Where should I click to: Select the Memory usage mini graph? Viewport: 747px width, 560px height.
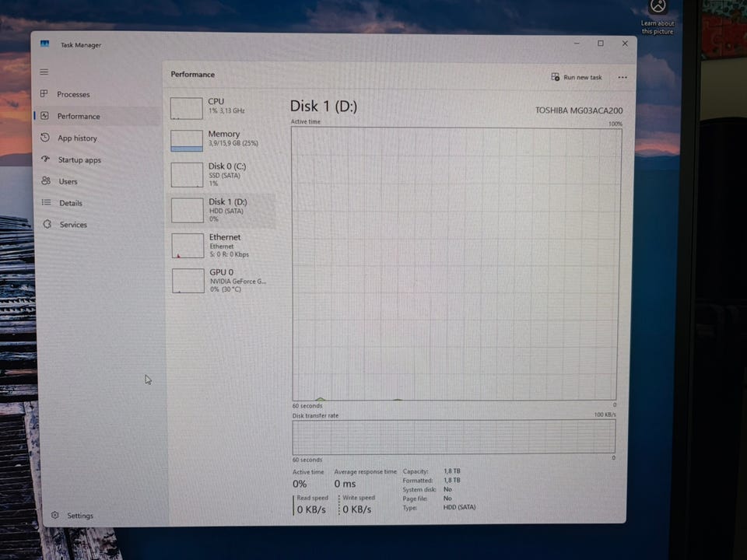[x=187, y=141]
